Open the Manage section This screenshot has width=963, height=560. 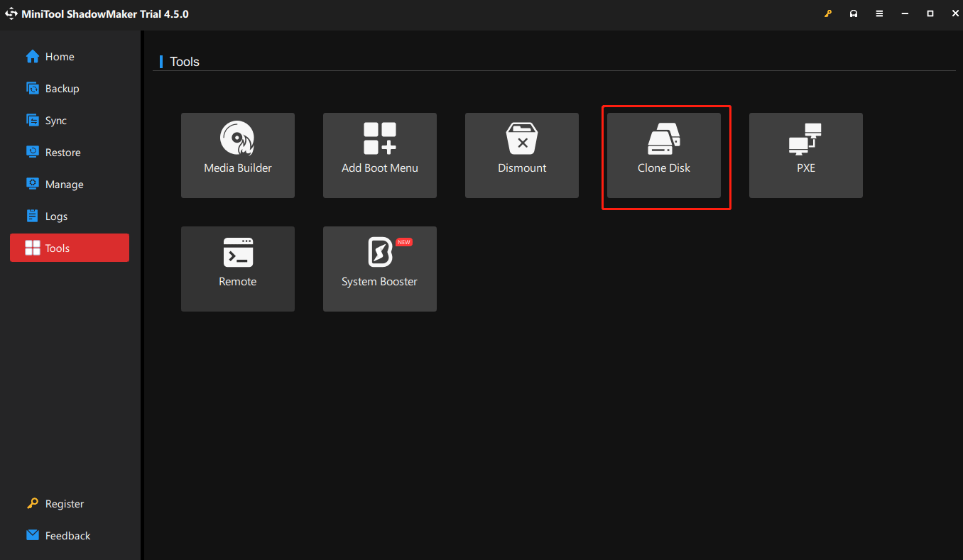(x=65, y=184)
